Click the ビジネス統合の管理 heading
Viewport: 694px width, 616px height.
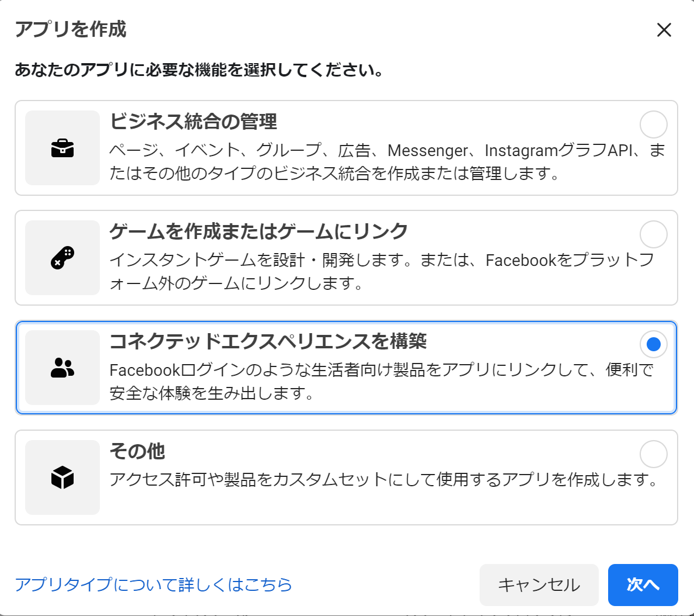[x=193, y=122]
